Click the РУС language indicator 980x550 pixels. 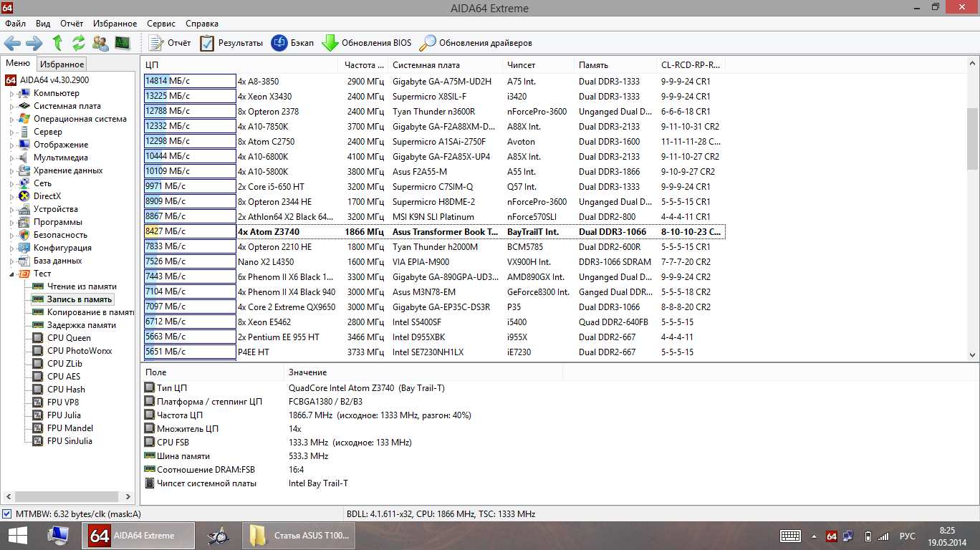[907, 536]
